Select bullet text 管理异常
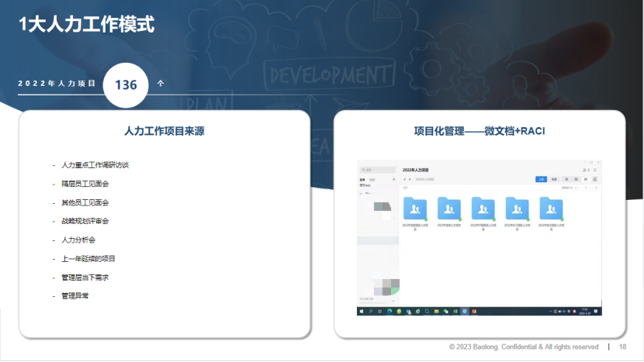This screenshot has width=644, height=362. [74, 296]
